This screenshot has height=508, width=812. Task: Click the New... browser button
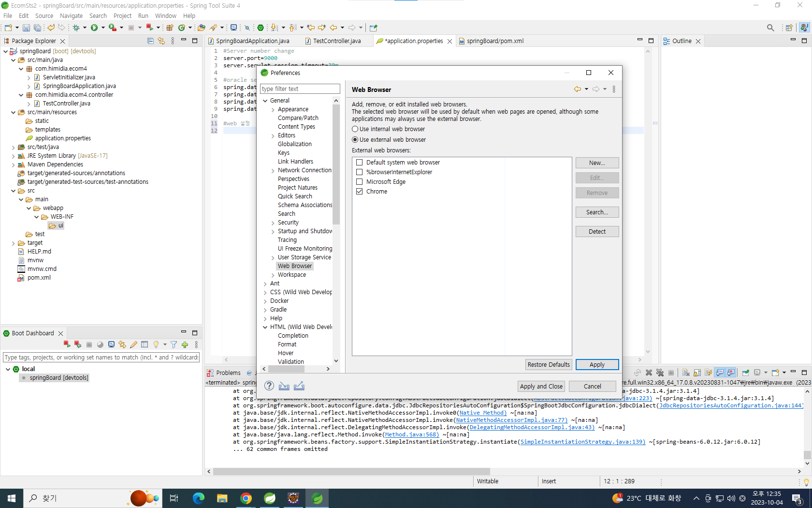click(597, 163)
